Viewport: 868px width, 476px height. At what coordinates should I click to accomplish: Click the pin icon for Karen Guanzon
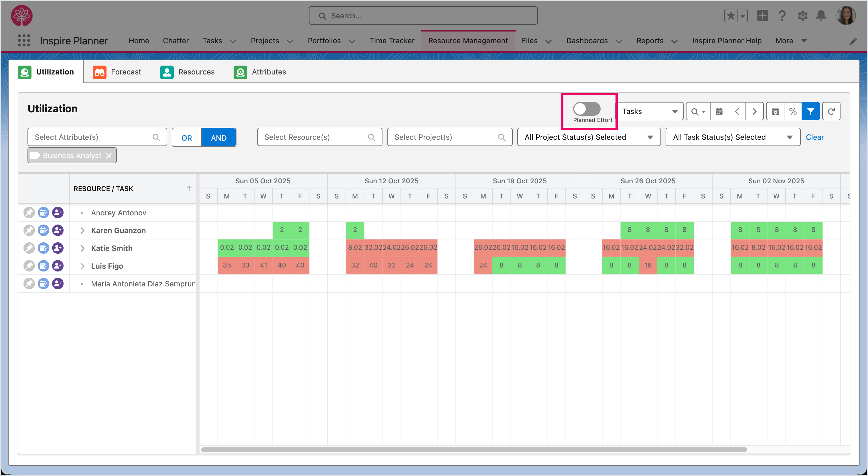pos(29,230)
